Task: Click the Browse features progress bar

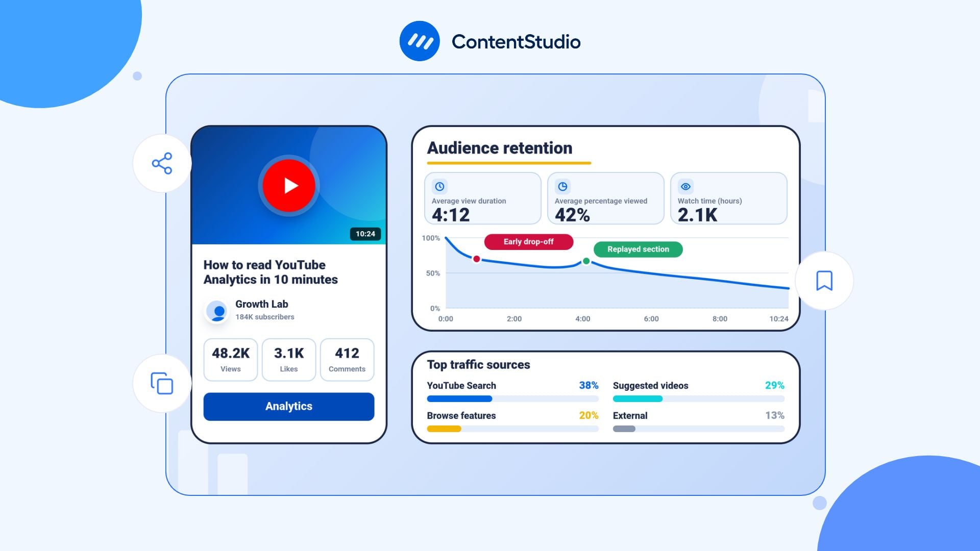Action: (x=512, y=429)
